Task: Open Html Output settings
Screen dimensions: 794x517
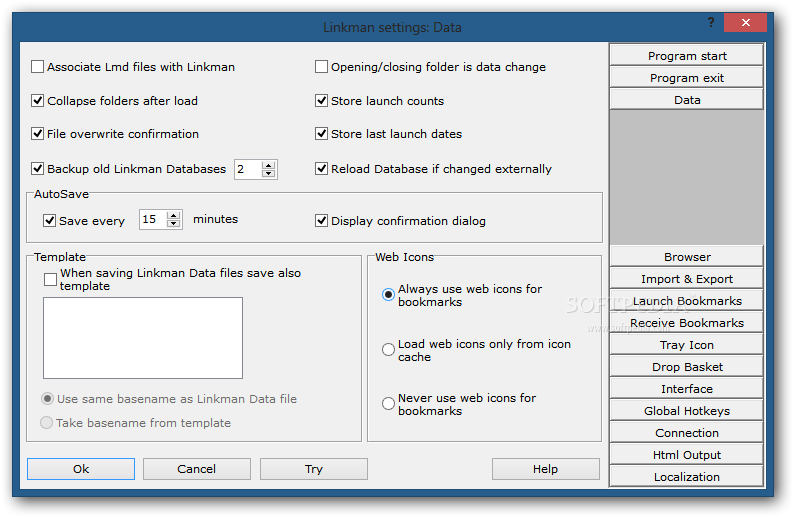Action: 687,455
